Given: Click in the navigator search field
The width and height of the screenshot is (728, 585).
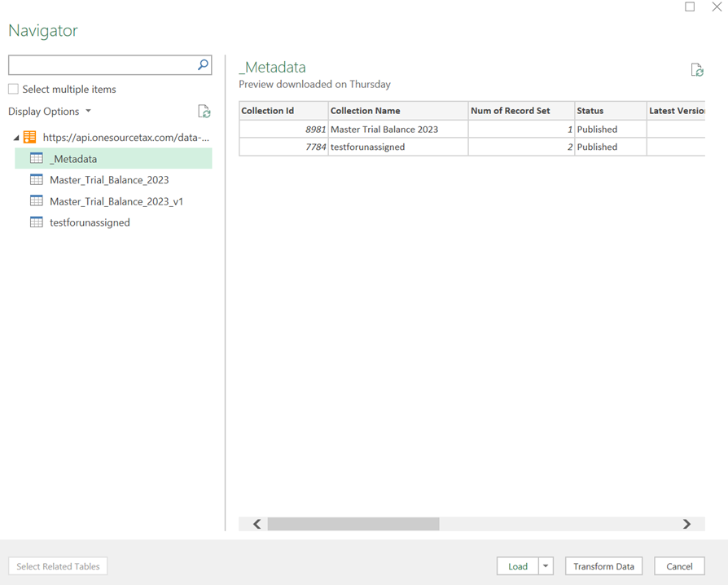Looking at the screenshot, I should point(102,65).
